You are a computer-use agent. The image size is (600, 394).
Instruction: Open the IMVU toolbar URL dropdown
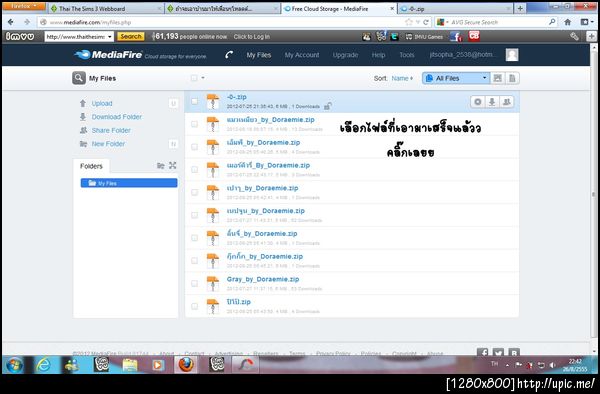[x=110, y=37]
